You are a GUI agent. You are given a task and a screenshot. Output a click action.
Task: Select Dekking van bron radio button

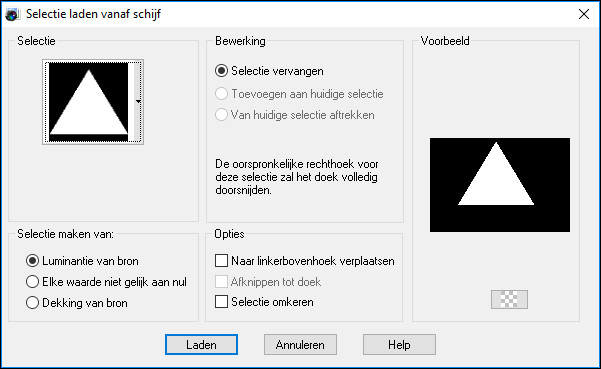[x=77, y=303]
